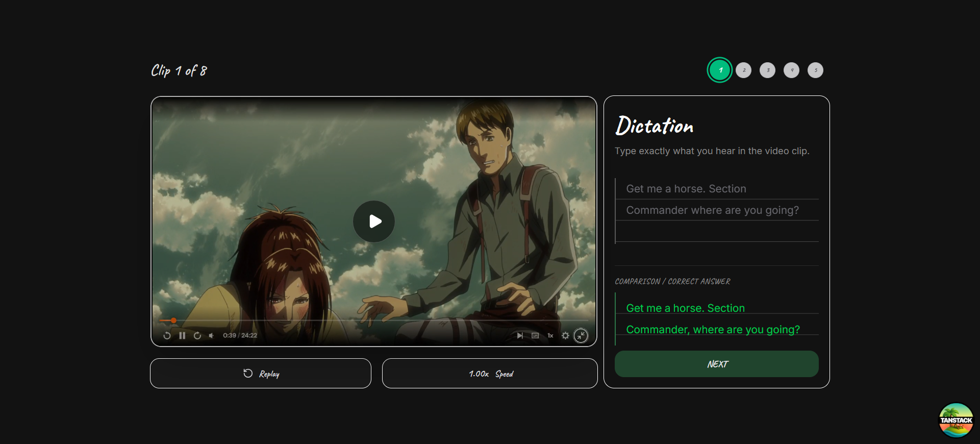Click the NEXT button
980x444 pixels.
click(x=717, y=364)
